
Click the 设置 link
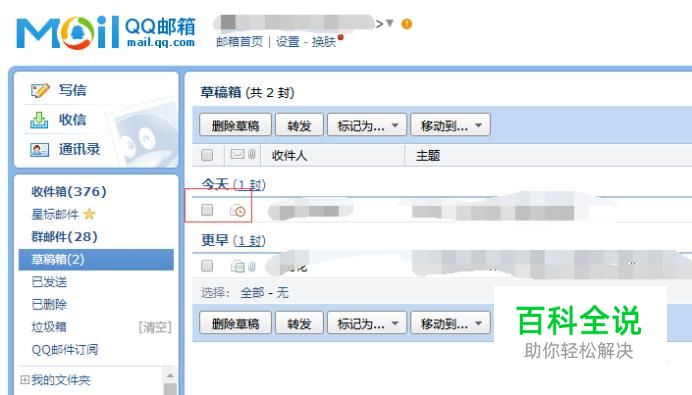coord(288,42)
